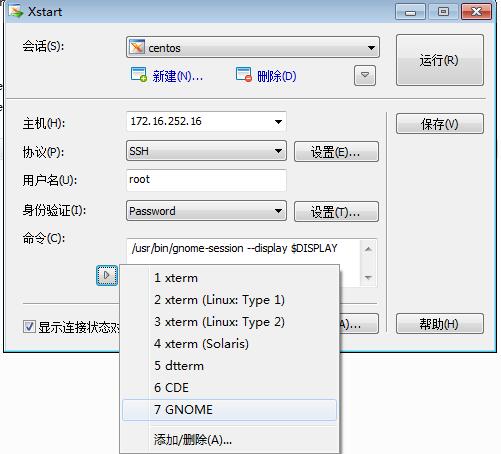Click the small options arrow next to 删除(D)
Viewport: 501px width, 454px height.
point(365,75)
